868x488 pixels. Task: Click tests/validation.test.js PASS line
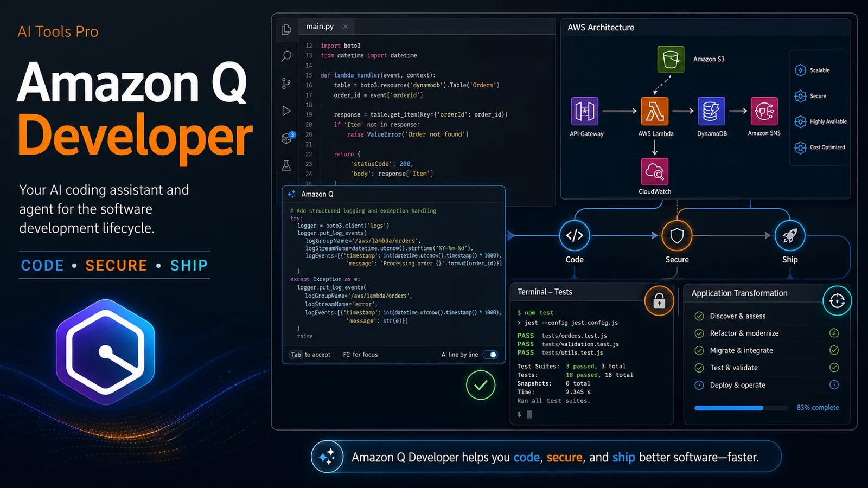pyautogui.click(x=568, y=344)
